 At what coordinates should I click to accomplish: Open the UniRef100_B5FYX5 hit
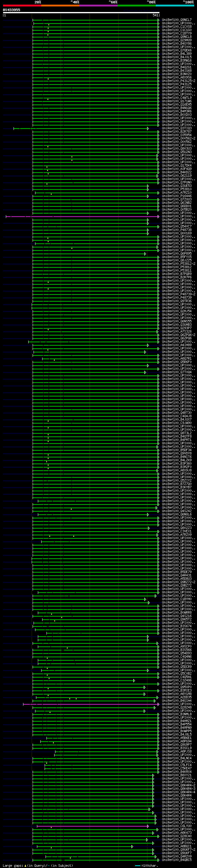pyautogui.click(x=176, y=257)
